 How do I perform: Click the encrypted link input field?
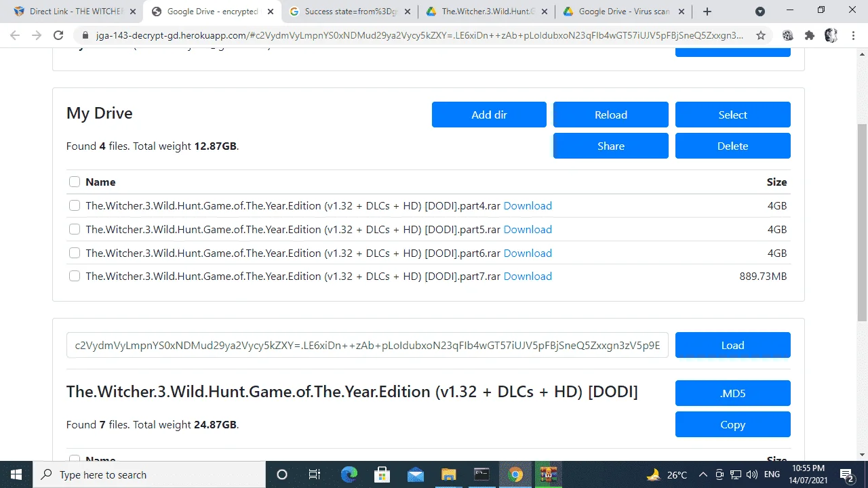(x=368, y=345)
